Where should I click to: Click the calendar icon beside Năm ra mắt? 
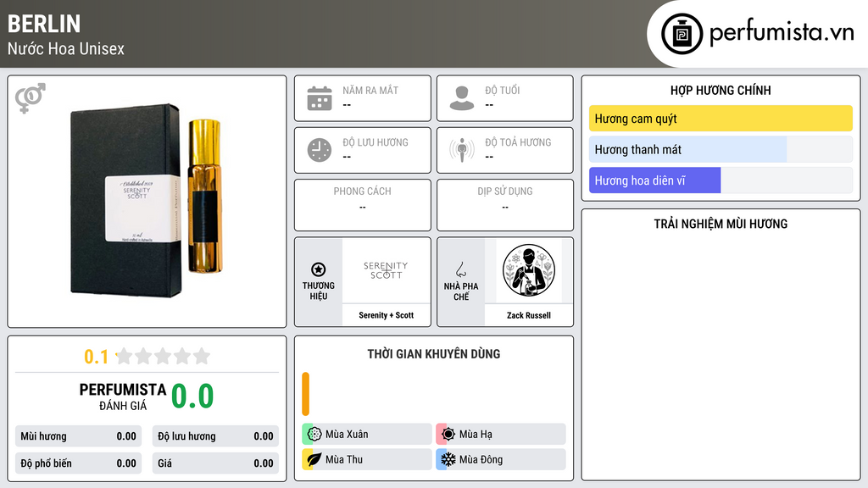(x=320, y=98)
